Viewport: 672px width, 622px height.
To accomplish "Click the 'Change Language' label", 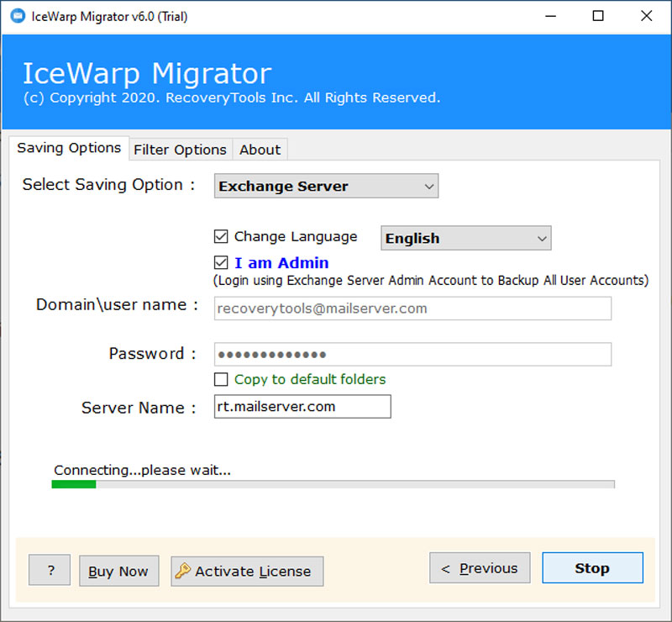I will tap(296, 236).
